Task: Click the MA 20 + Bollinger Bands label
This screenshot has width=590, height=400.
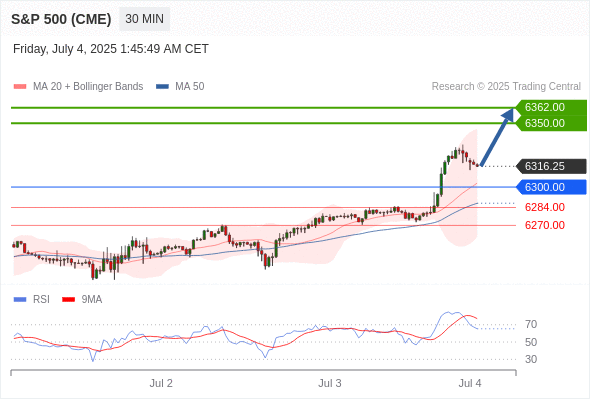Action: 88,87
